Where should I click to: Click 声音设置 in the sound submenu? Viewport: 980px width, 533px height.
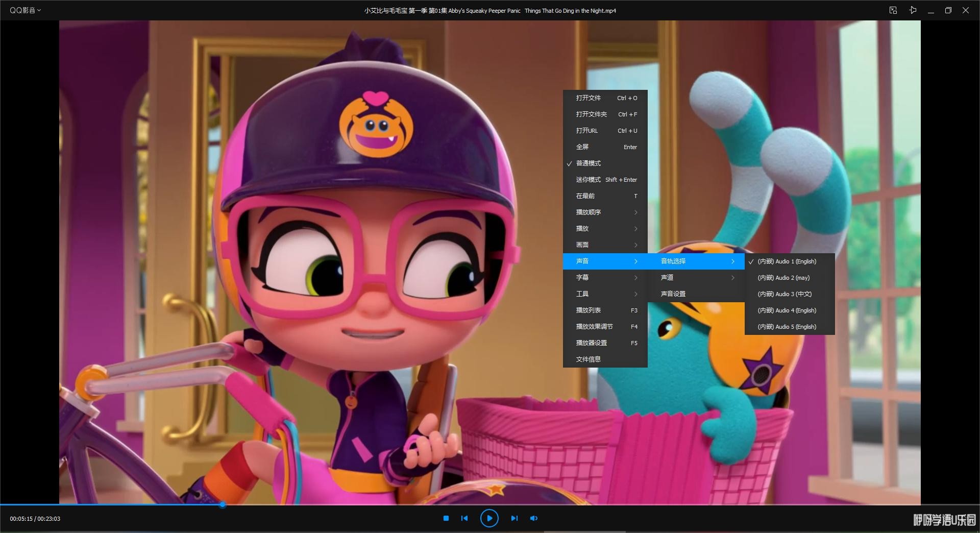[673, 294]
